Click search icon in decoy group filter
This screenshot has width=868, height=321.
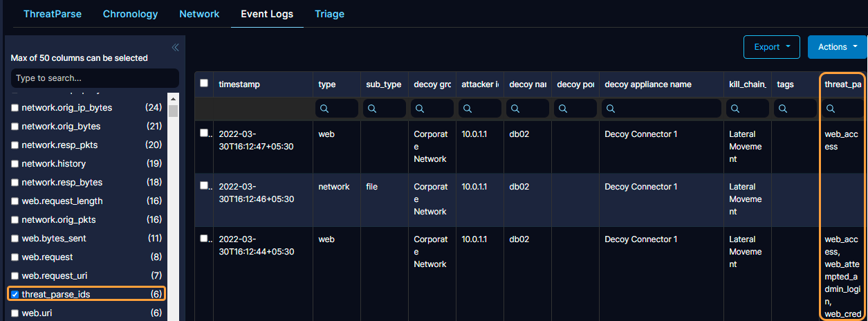click(x=420, y=109)
